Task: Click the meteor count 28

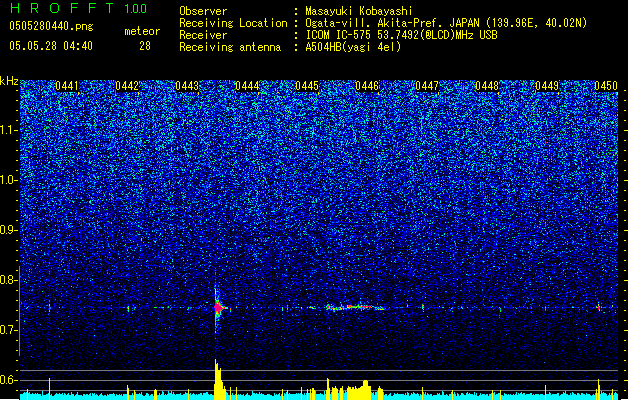Action: 145,46
